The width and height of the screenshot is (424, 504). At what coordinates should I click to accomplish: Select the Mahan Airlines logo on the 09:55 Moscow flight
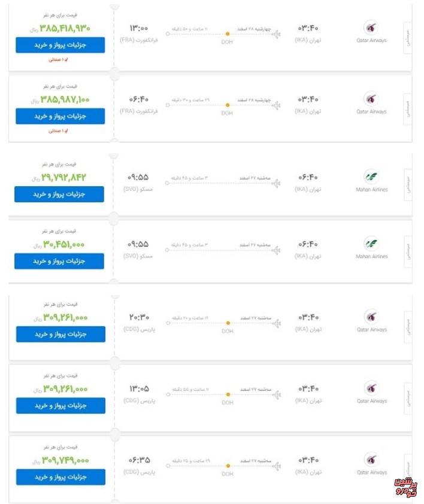372,174
